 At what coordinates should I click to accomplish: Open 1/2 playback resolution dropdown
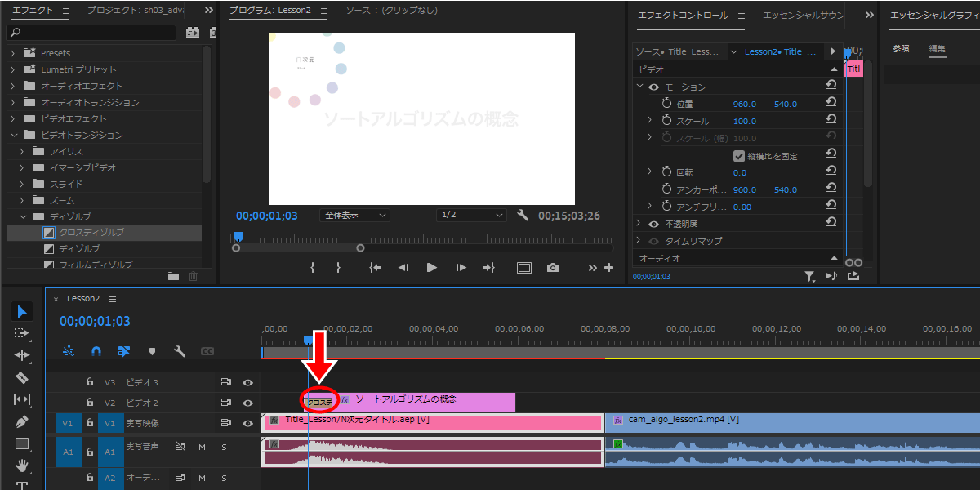(471, 216)
